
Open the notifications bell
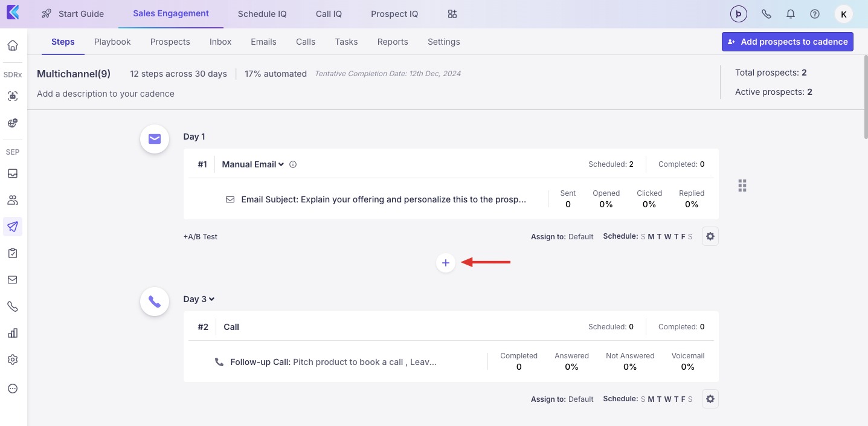click(x=790, y=14)
